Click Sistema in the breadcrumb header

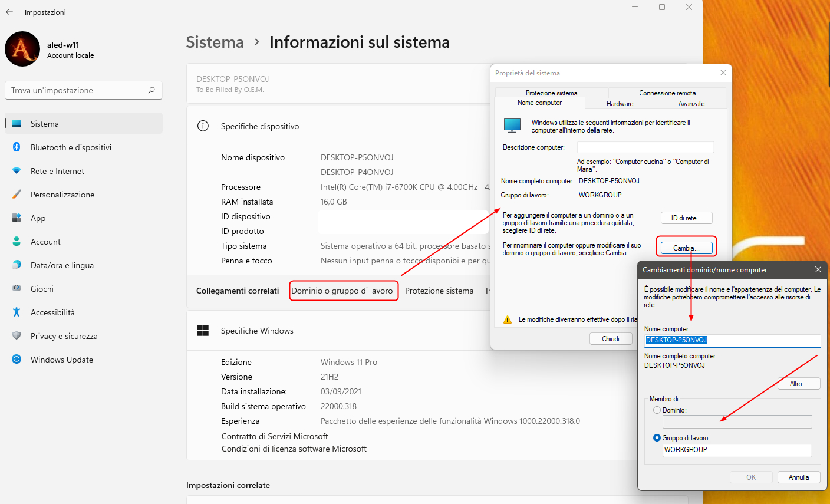[x=215, y=42]
